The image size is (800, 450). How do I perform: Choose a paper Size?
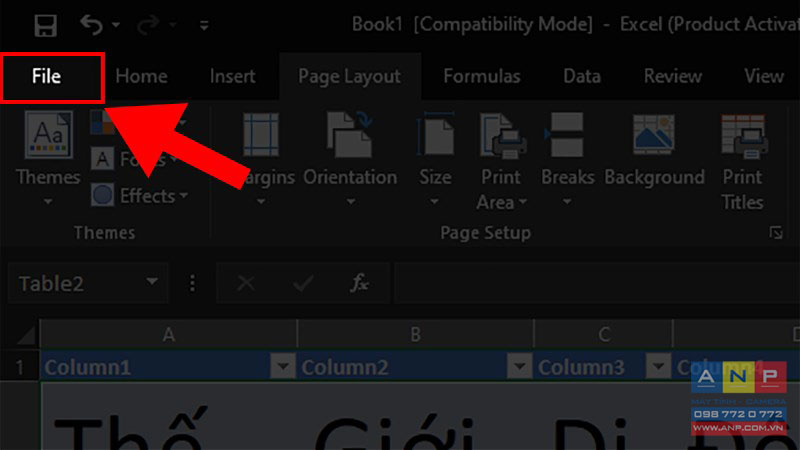pos(435,159)
